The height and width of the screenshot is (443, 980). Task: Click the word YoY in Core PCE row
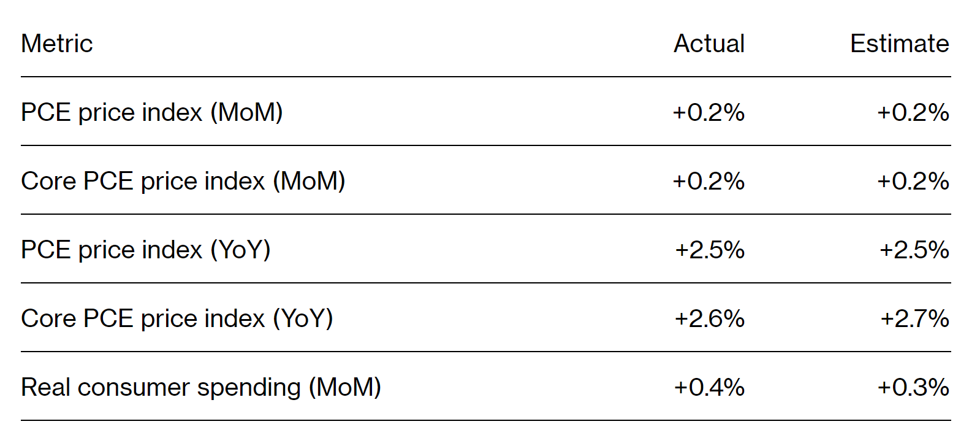(x=303, y=319)
